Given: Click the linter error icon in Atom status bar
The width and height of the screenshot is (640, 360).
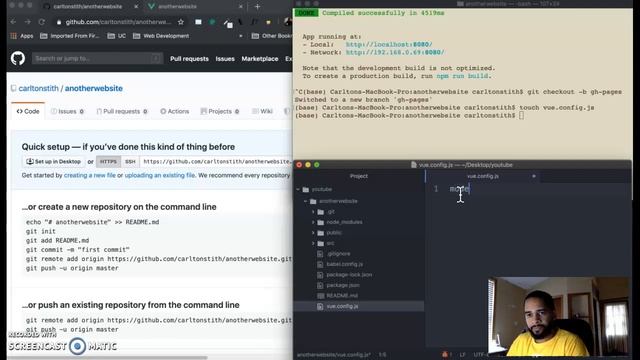Looking at the screenshot, I should tap(445, 355).
